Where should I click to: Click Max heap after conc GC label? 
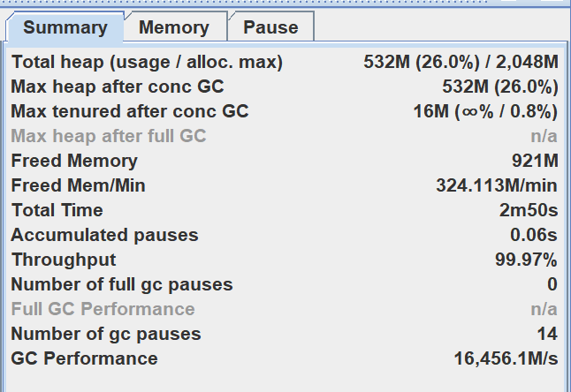pyautogui.click(x=118, y=87)
